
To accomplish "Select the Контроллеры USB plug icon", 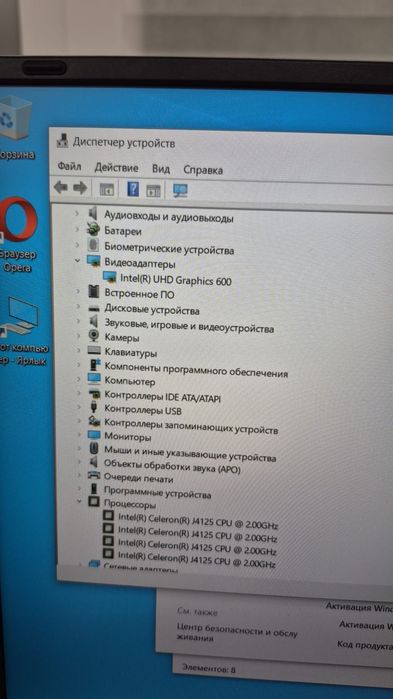I will pyautogui.click(x=94, y=407).
